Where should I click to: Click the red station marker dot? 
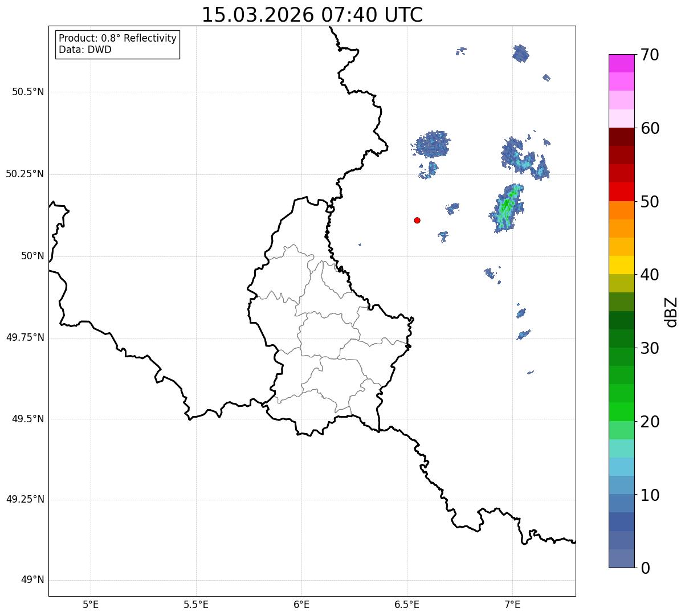tap(417, 220)
